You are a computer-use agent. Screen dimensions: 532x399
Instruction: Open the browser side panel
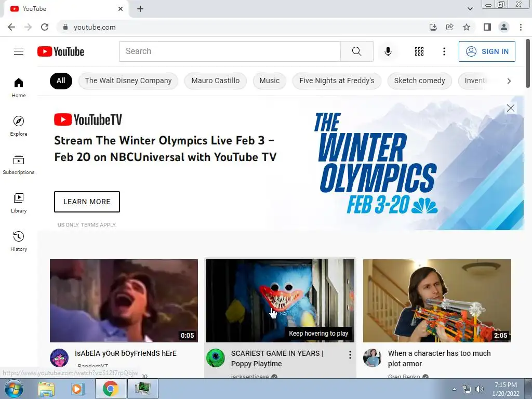487,27
